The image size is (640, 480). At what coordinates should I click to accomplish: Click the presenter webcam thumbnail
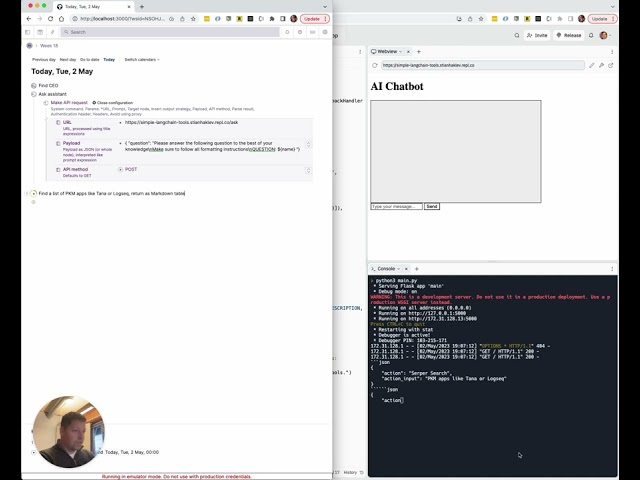(69, 431)
